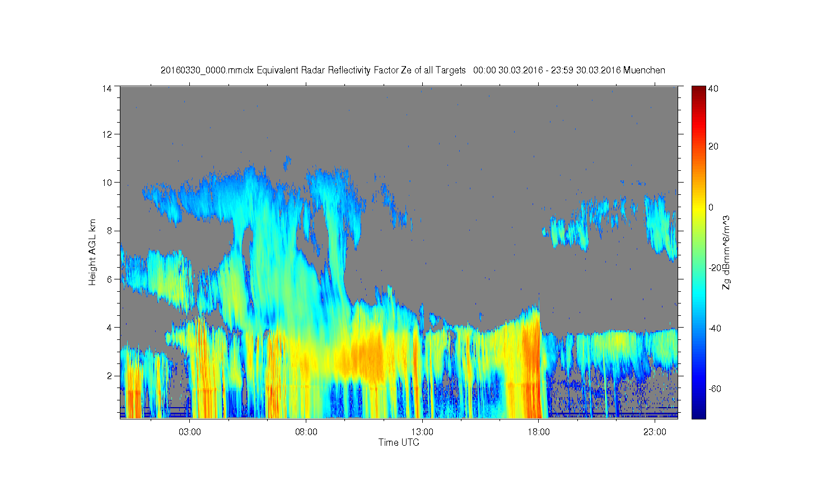The height and width of the screenshot is (504, 840).
Task: Click the 'Time UTC' axis label
Action: pos(399,442)
